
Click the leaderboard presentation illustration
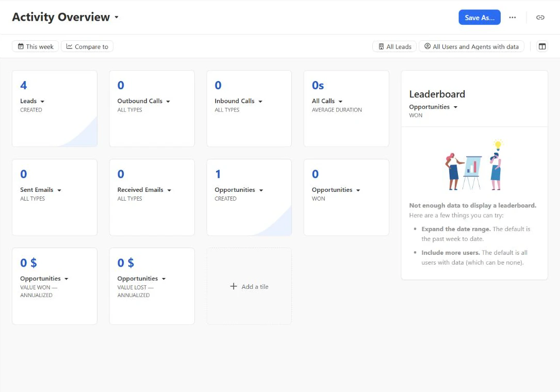click(474, 165)
